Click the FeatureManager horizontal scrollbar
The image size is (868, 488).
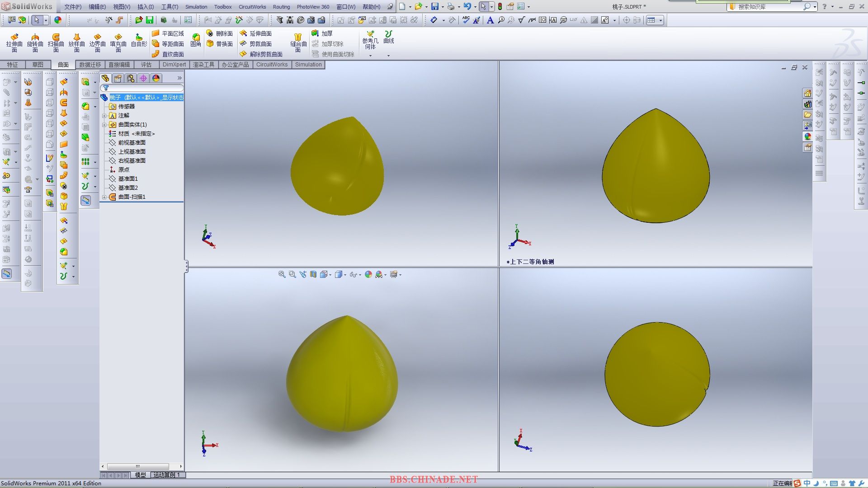click(142, 466)
